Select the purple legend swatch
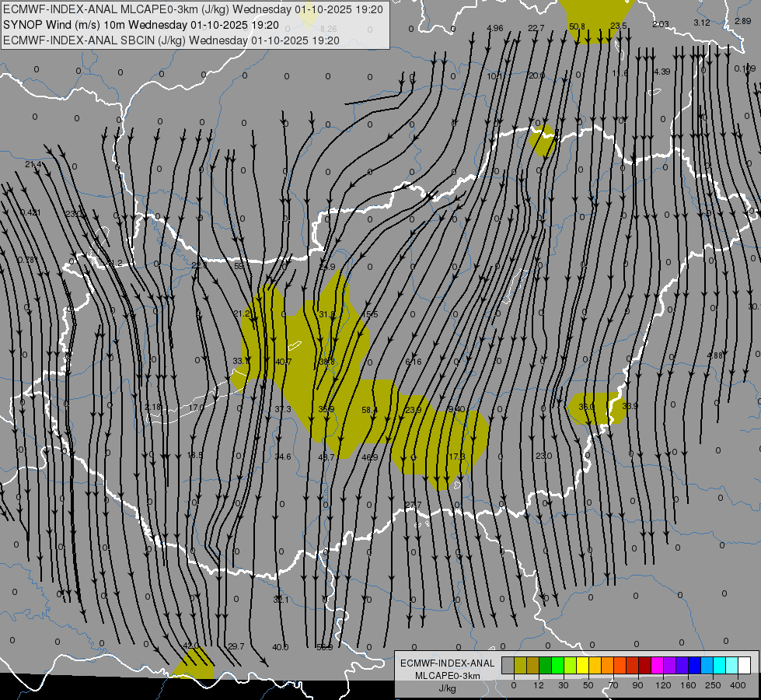Image resolution: width=761 pixels, height=700 pixels. click(x=670, y=665)
